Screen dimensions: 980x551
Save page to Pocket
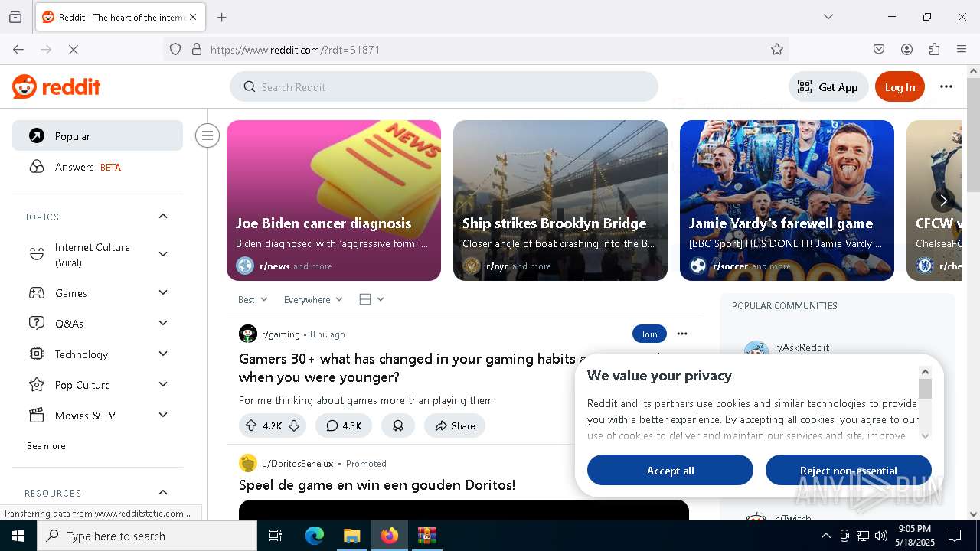879,49
